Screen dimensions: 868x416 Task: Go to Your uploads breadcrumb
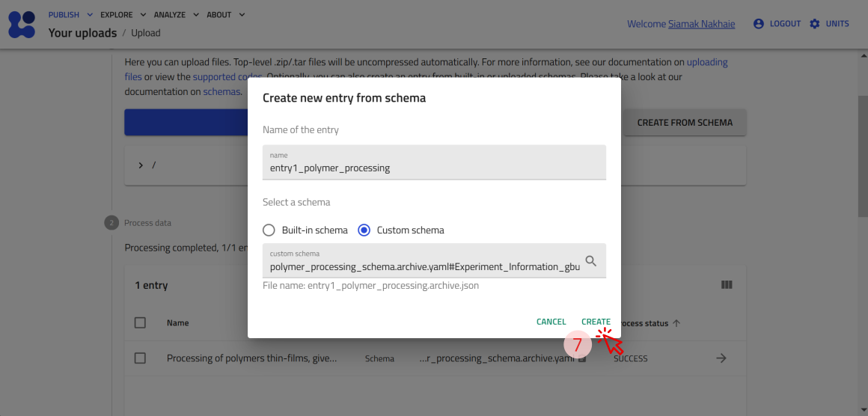point(82,33)
